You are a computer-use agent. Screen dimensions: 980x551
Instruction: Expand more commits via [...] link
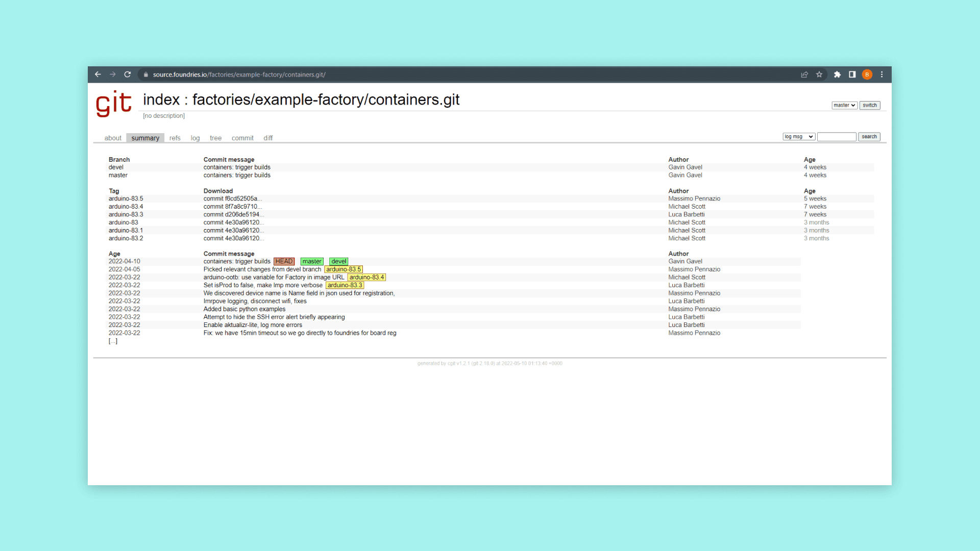113,341
